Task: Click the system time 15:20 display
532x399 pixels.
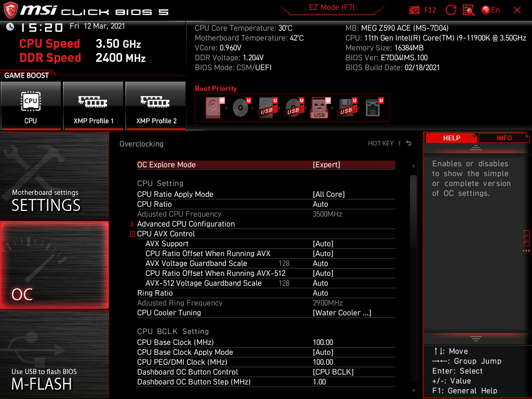Action: [x=42, y=27]
